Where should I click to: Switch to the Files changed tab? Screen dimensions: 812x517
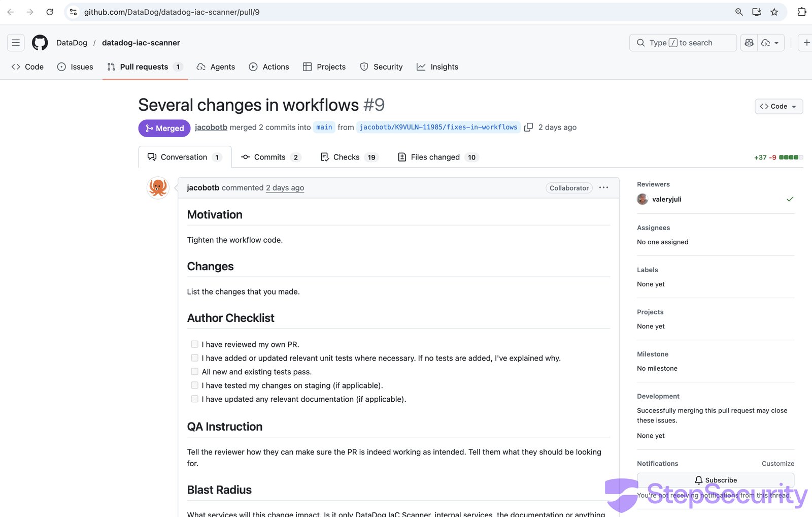click(x=438, y=157)
